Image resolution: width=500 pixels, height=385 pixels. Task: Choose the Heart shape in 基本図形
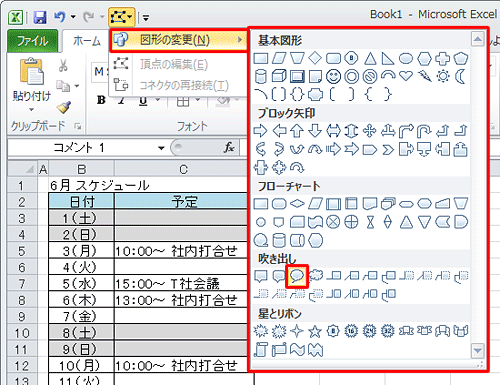(x=406, y=76)
